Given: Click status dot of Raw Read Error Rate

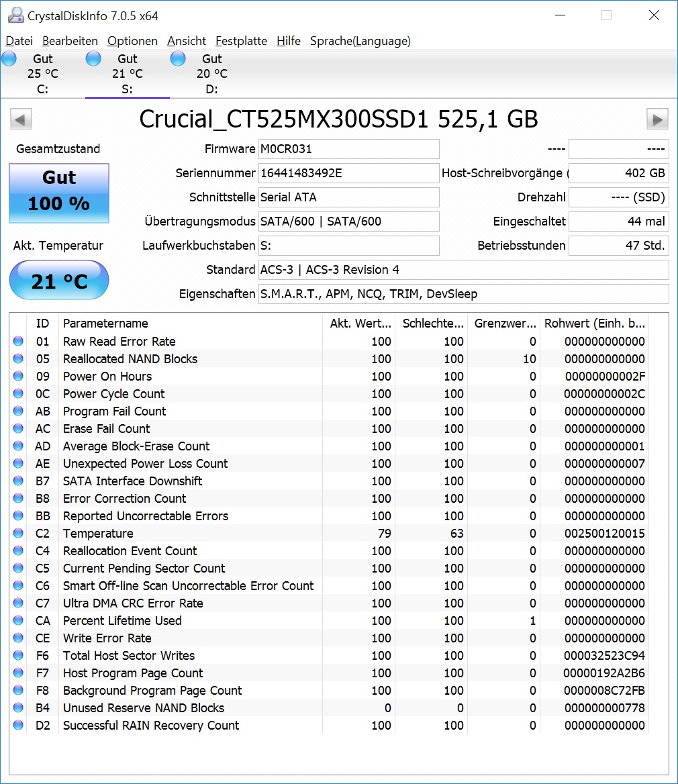Looking at the screenshot, I should pyautogui.click(x=19, y=341).
